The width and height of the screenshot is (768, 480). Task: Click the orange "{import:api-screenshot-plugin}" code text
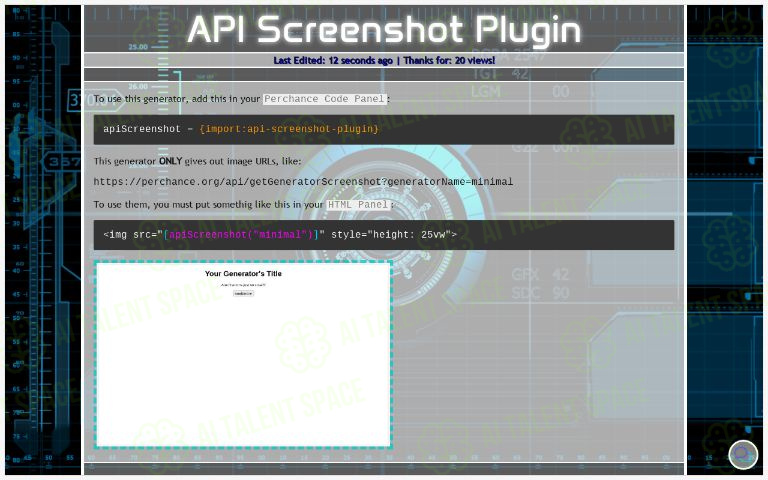[289, 129]
